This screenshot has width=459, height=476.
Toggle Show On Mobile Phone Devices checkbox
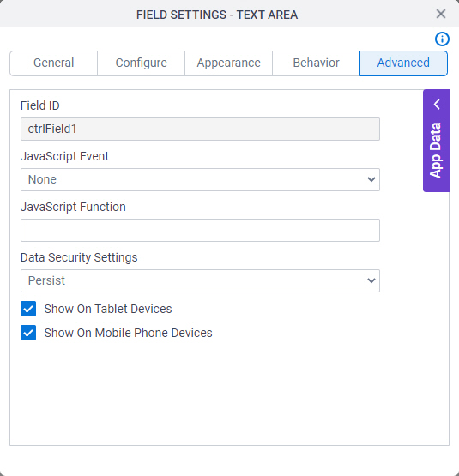point(28,333)
